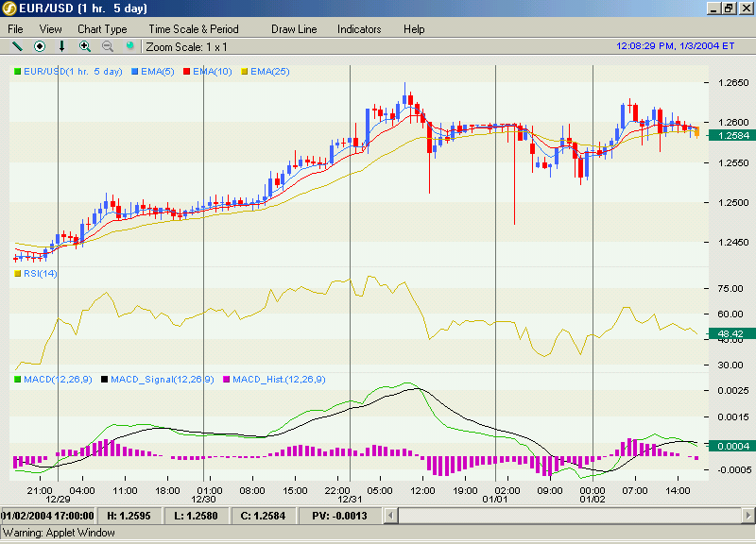Minimize the EUR/USD chart window
Viewport: 756px width, 544px height.
coord(715,8)
